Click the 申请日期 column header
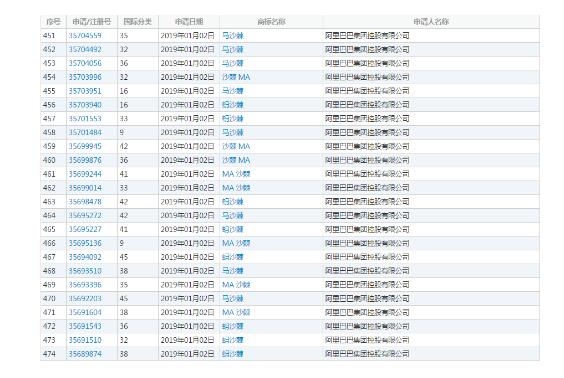 click(189, 22)
